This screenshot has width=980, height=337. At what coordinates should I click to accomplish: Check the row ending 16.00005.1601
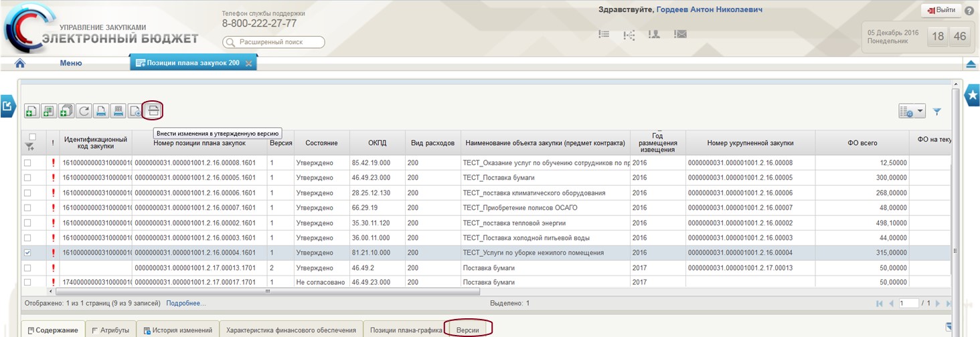point(27,178)
